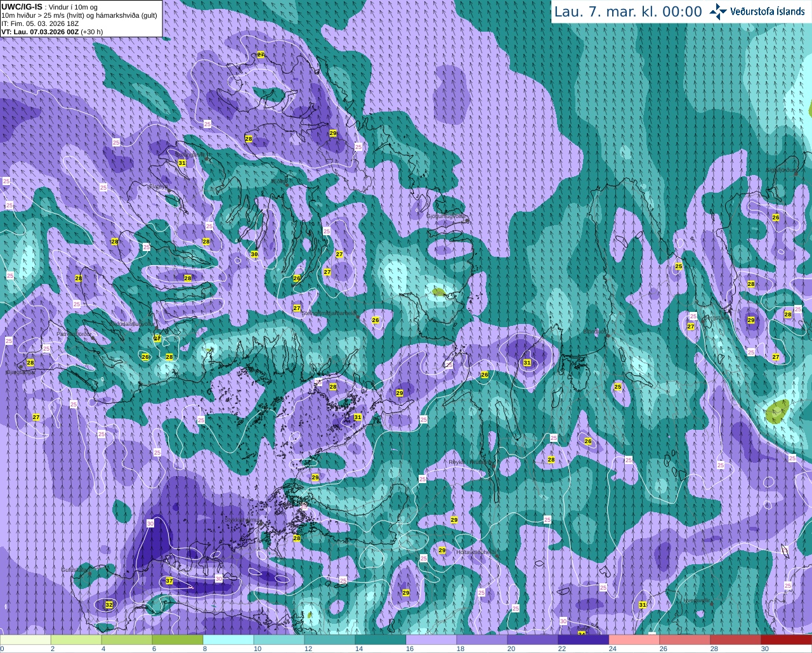This screenshot has height=653, width=812.
Task: Click the Siglufjörður station label
Action: pyautogui.click(x=782, y=170)
